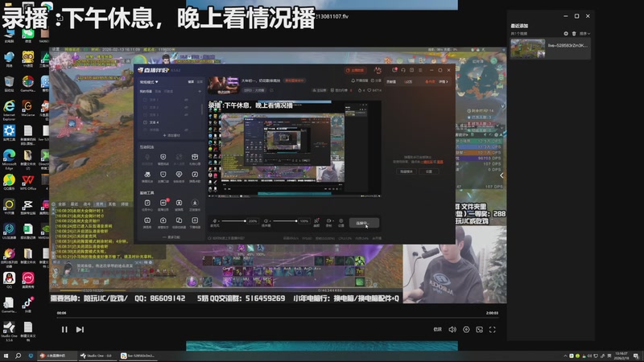Launch Studio One from the desktop
This screenshot has height=362, width=644.
coord(9,331)
